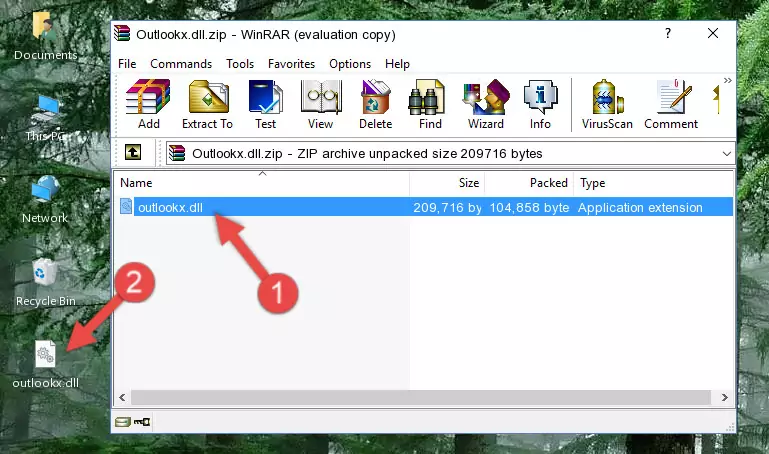Select outlookx.dll in the archive list
Viewport: 769px width, 454px height.
[170, 207]
